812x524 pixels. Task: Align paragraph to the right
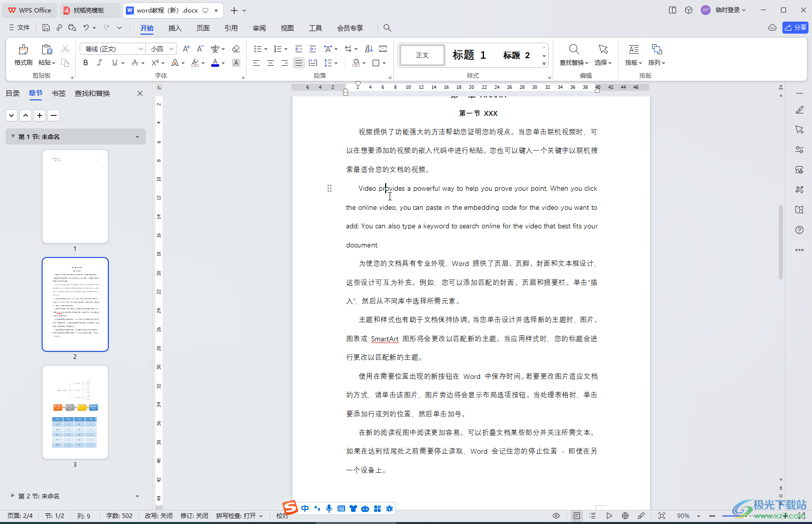pos(284,63)
